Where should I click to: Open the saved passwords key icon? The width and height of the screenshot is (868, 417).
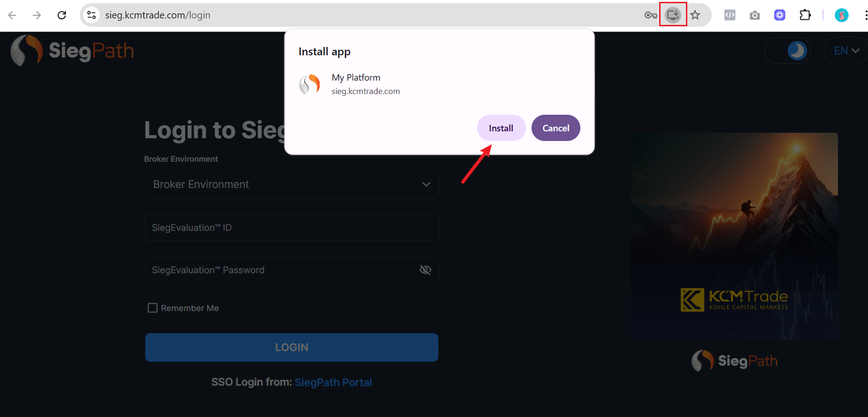650,15
